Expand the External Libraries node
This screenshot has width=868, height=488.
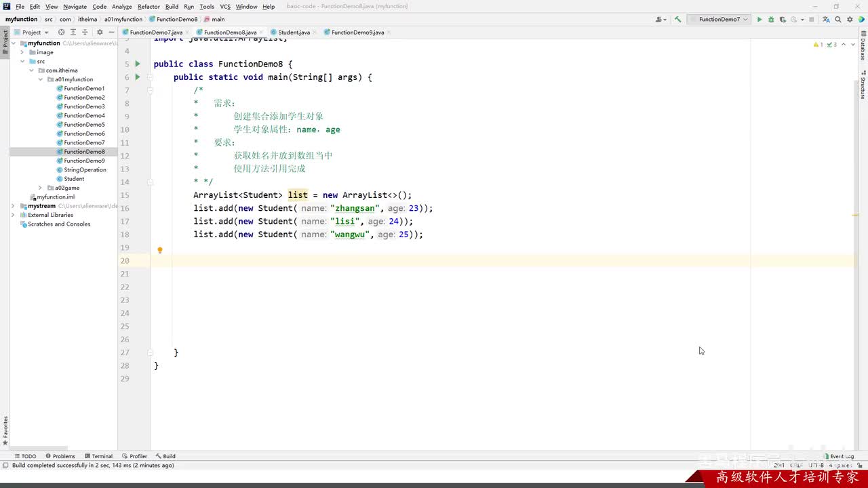pyautogui.click(x=14, y=215)
